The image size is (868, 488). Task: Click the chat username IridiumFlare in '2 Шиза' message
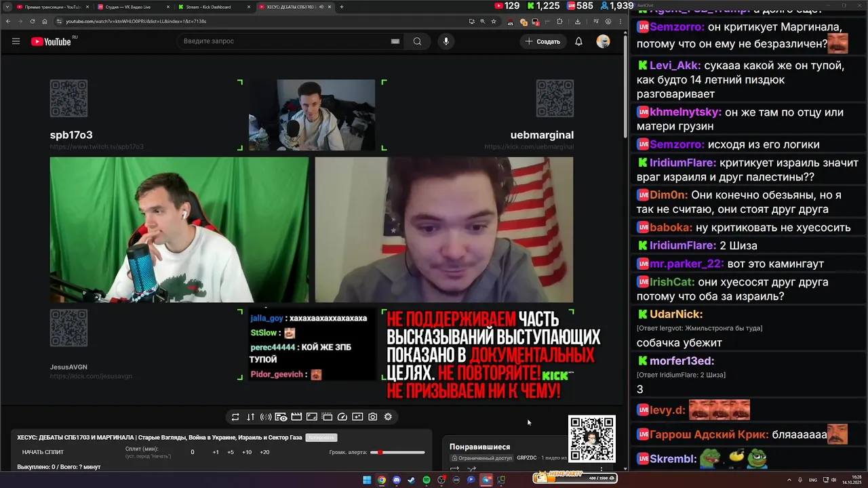point(683,245)
